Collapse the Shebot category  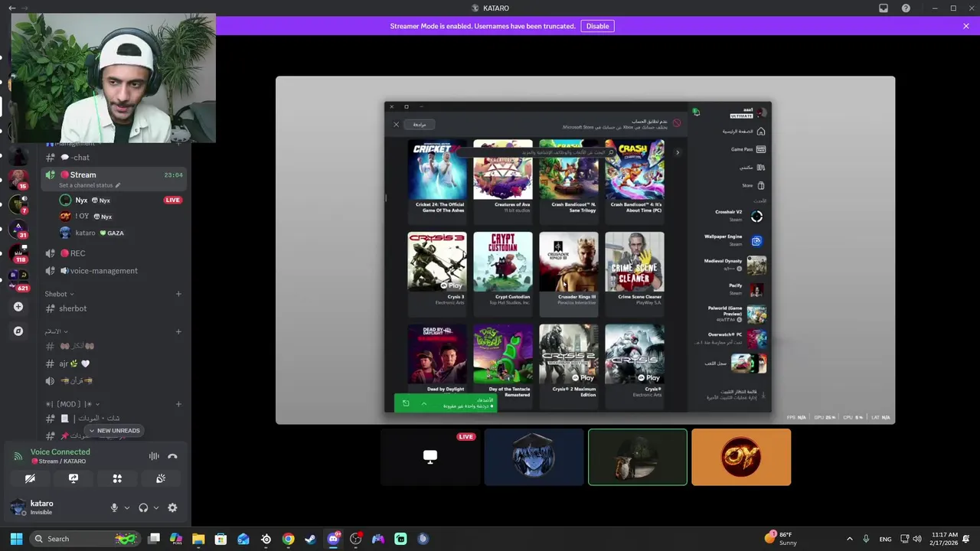60,294
